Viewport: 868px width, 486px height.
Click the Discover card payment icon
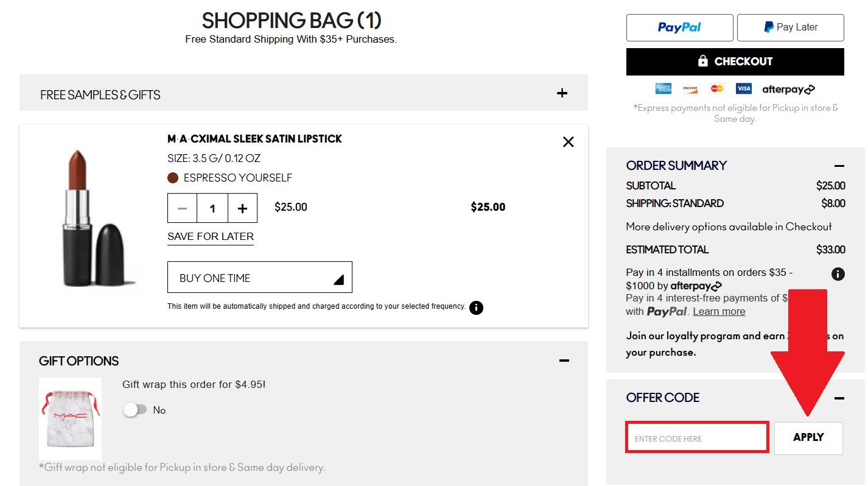tap(690, 88)
